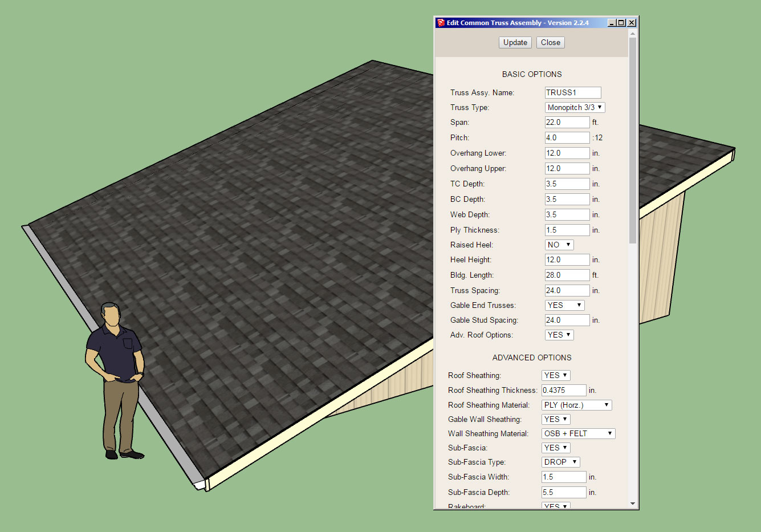Maximize the Edit Common Truss Assembly dialog

(621, 23)
